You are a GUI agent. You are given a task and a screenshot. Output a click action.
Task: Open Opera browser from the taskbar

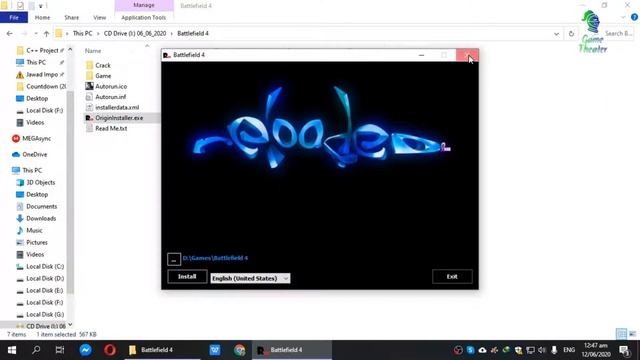(110, 350)
